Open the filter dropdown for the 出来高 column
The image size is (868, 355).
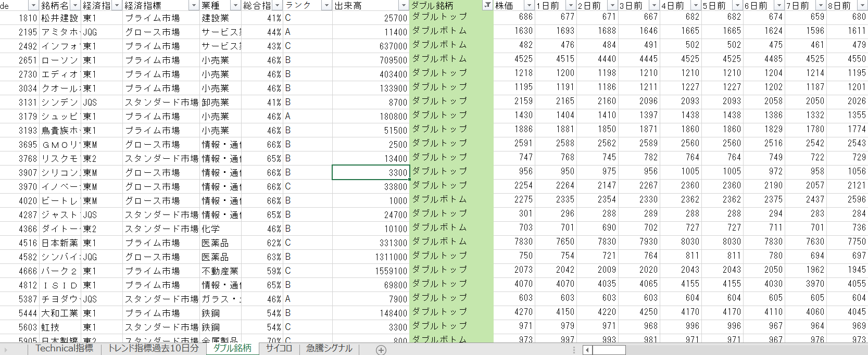point(404,5)
